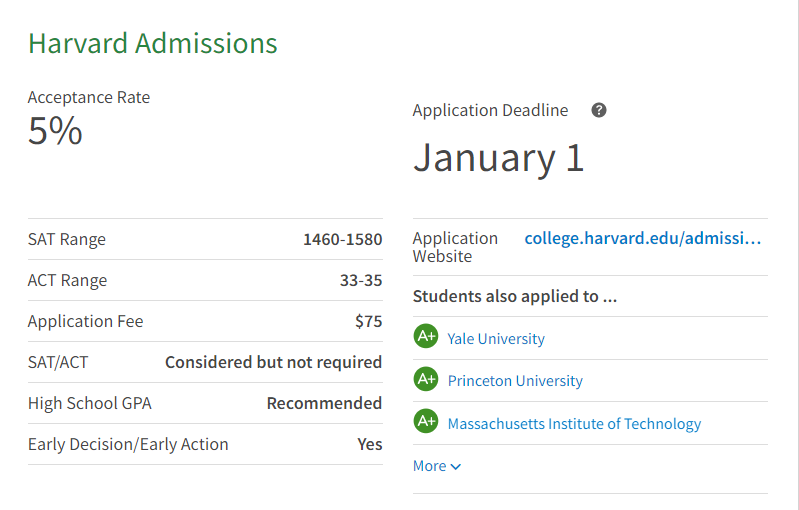Screen dimensions: 799x510
Task: Click the Harvard Admissions heading
Action: tap(153, 44)
